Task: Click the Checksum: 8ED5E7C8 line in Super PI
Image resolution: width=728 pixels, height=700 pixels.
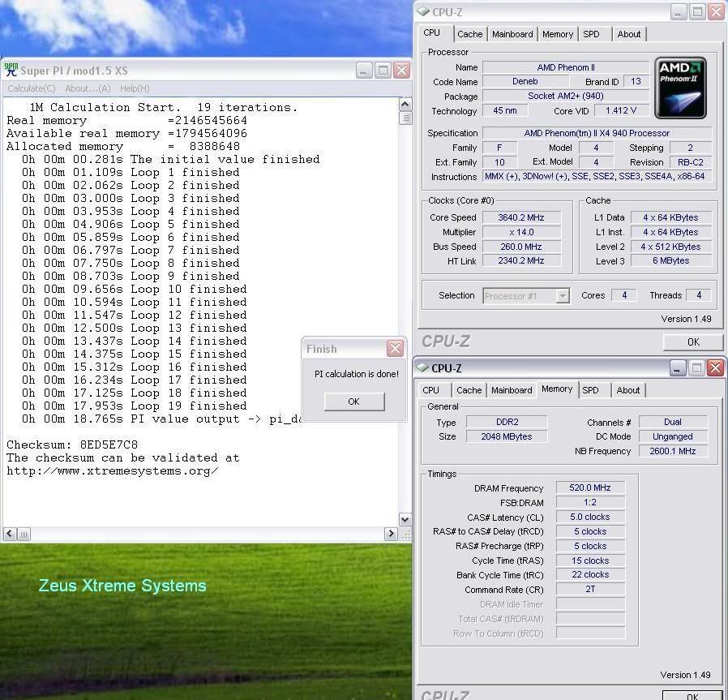Action: pyautogui.click(x=72, y=445)
